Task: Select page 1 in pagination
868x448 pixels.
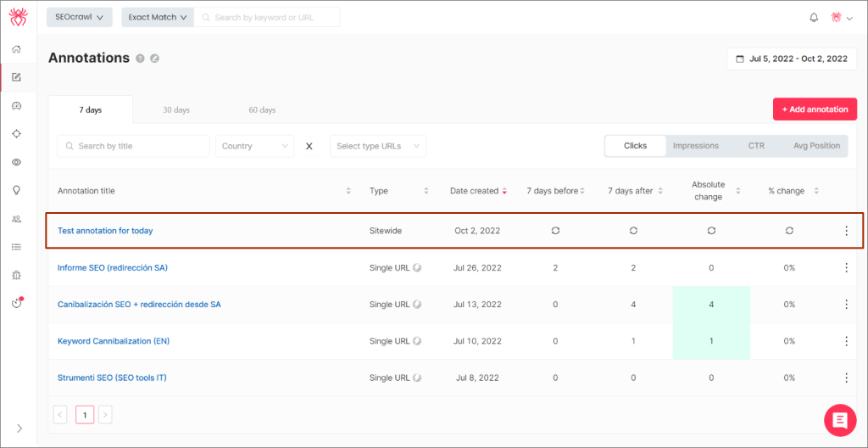Action: (85, 415)
